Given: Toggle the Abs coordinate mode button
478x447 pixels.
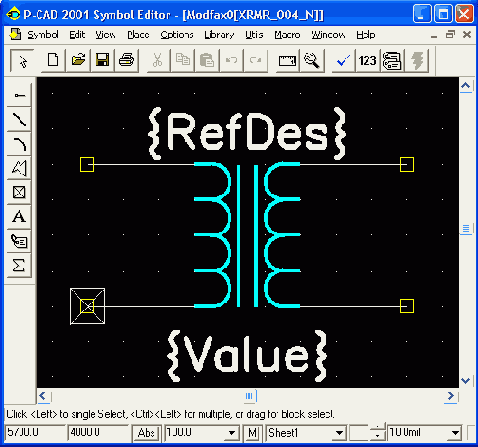Looking at the screenshot, I should (x=146, y=433).
